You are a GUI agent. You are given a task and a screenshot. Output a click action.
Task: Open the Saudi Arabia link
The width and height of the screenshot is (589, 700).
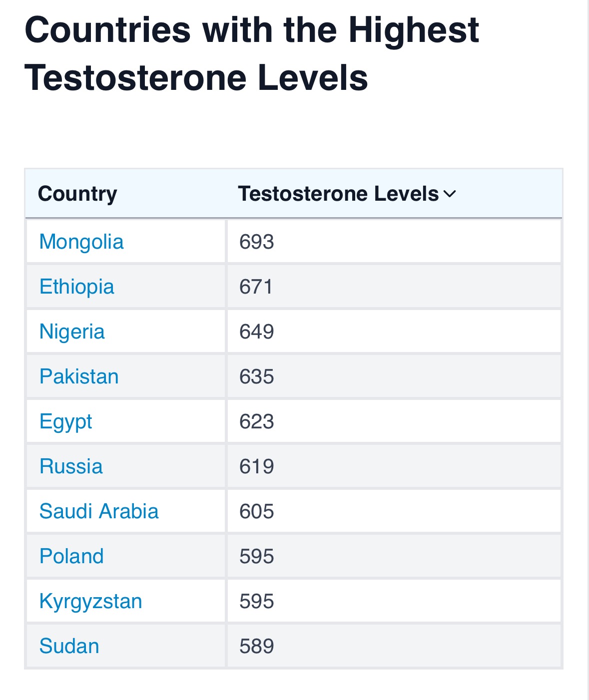(x=99, y=512)
